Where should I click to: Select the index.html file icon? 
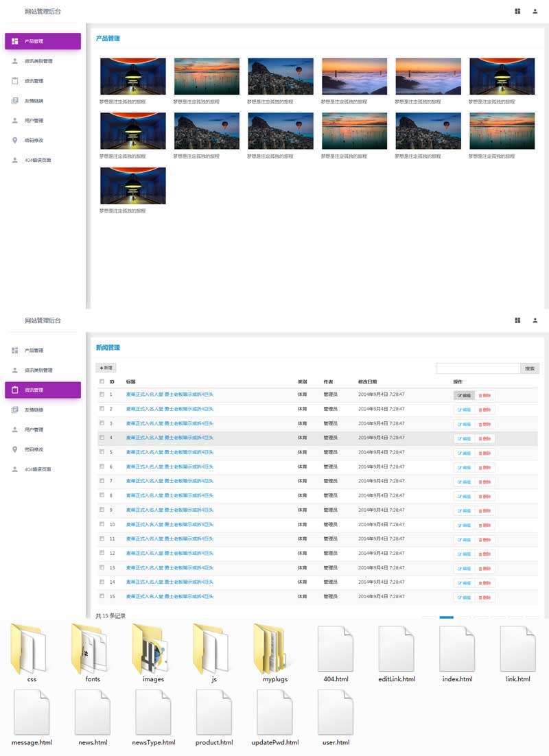tap(457, 649)
